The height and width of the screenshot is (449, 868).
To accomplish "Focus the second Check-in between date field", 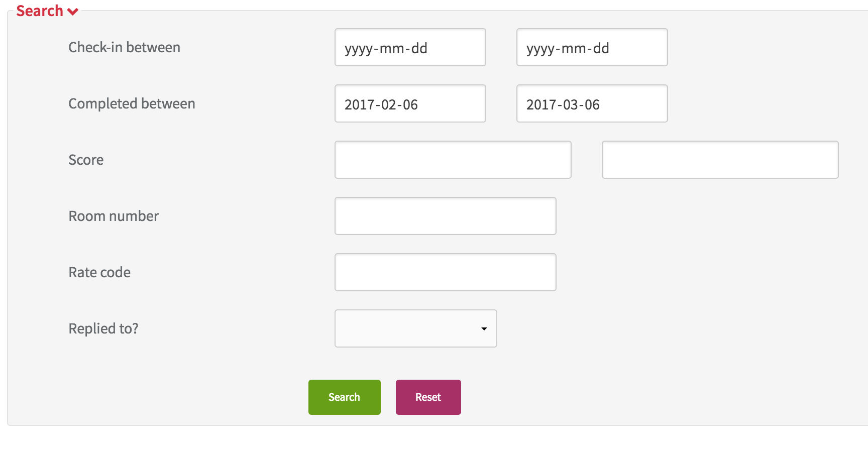I will click(592, 47).
